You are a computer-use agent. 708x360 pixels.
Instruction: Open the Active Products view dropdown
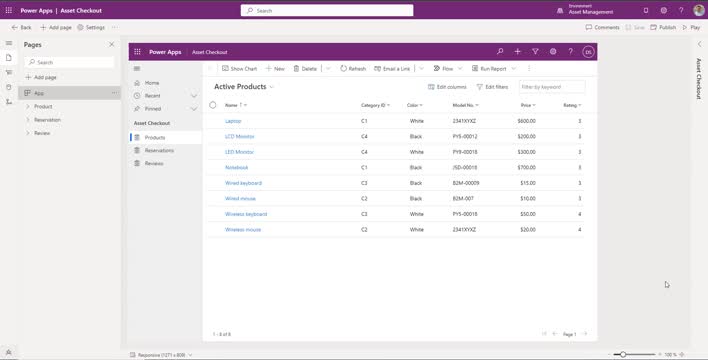click(x=271, y=87)
